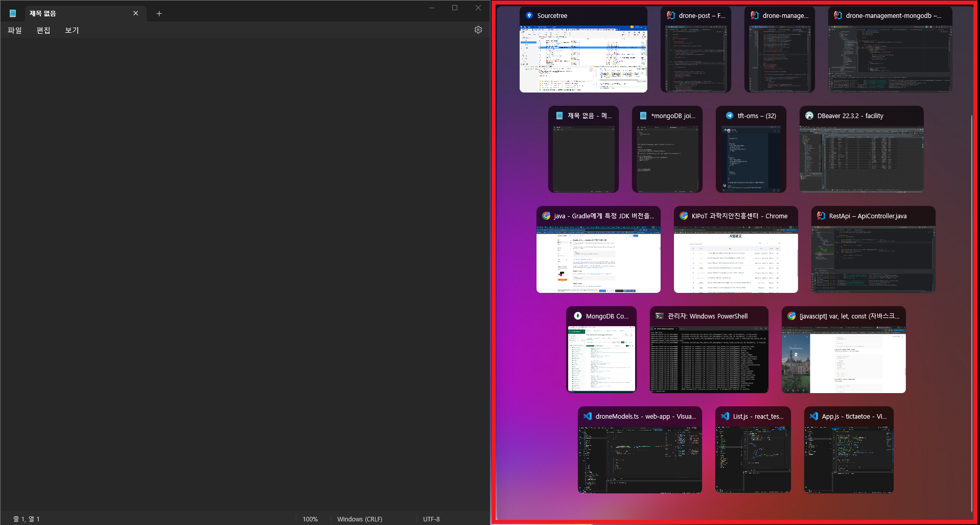Click the UTF-8 encoding indicator
Viewport: 980px width, 525px height.
click(431, 519)
